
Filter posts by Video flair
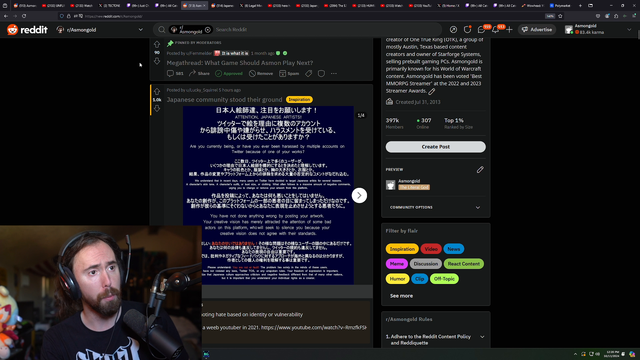[x=431, y=249]
